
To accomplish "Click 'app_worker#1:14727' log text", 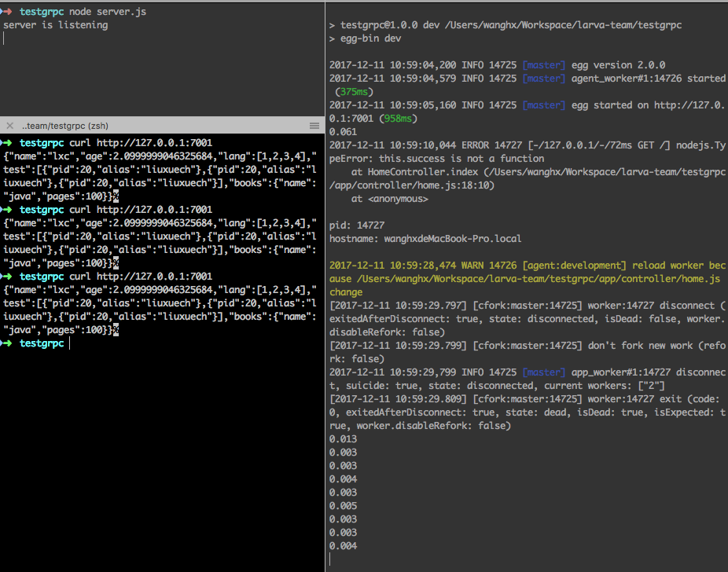I will tap(621, 372).
